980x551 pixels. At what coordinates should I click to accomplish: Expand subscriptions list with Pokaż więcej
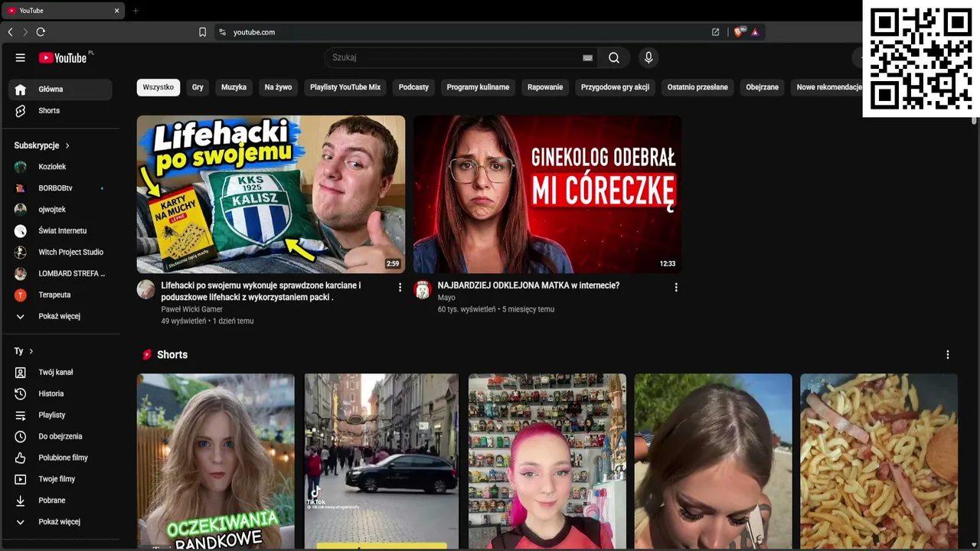point(60,317)
